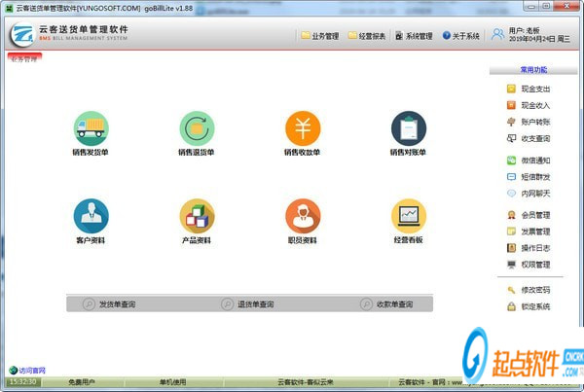584x392 pixels.
Task: Click the 退货单查询 button
Action: pos(247,304)
